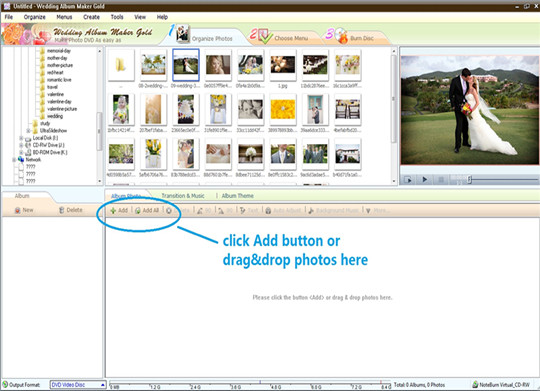Click the green Add photo button
Viewport: 540px width, 391px height.
(x=119, y=210)
